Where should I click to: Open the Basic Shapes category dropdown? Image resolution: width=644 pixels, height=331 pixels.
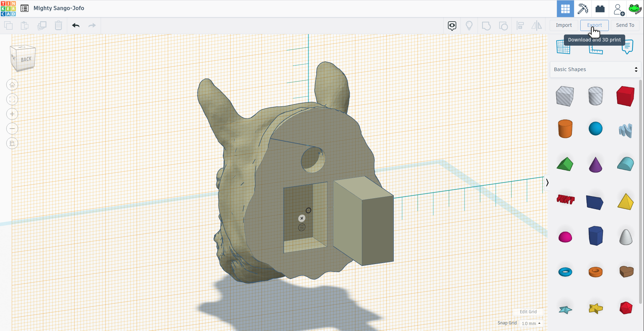[x=596, y=69]
